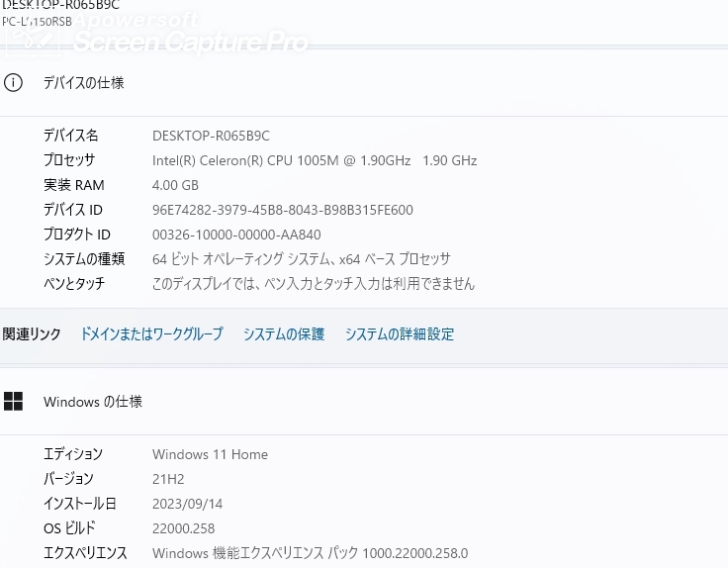
Task: Click the install date 2023/09/14
Action: pos(187,504)
